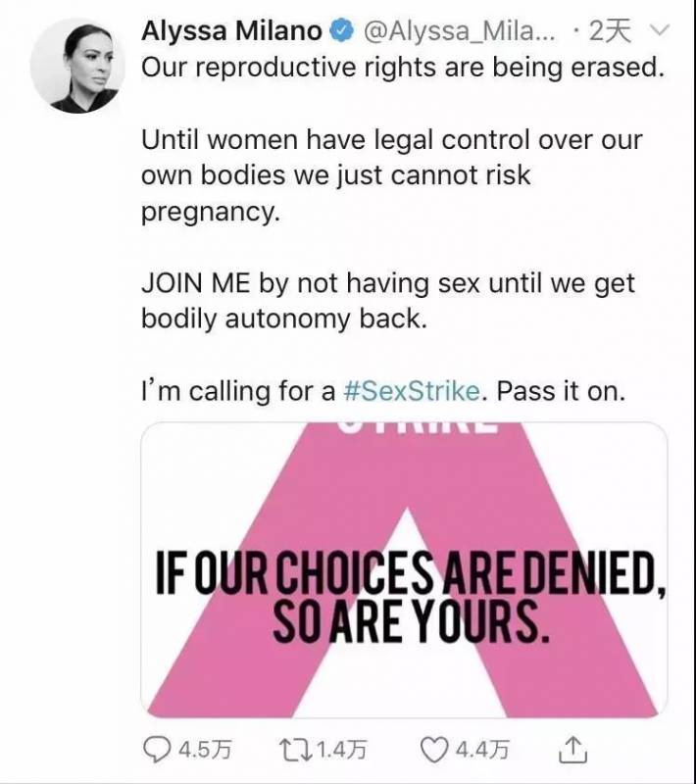Open the pink strike image attachment

(405, 568)
